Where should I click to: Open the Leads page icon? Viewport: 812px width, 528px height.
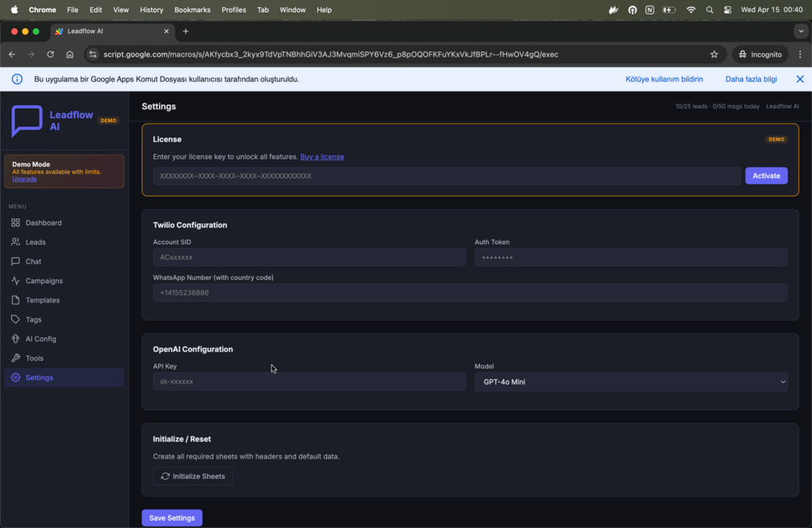(15, 242)
